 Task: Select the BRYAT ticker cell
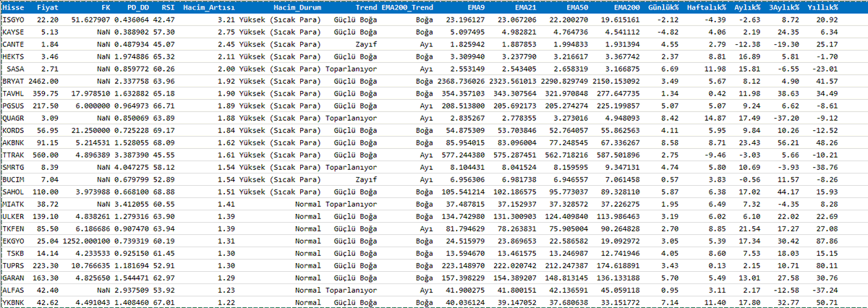tap(14, 80)
